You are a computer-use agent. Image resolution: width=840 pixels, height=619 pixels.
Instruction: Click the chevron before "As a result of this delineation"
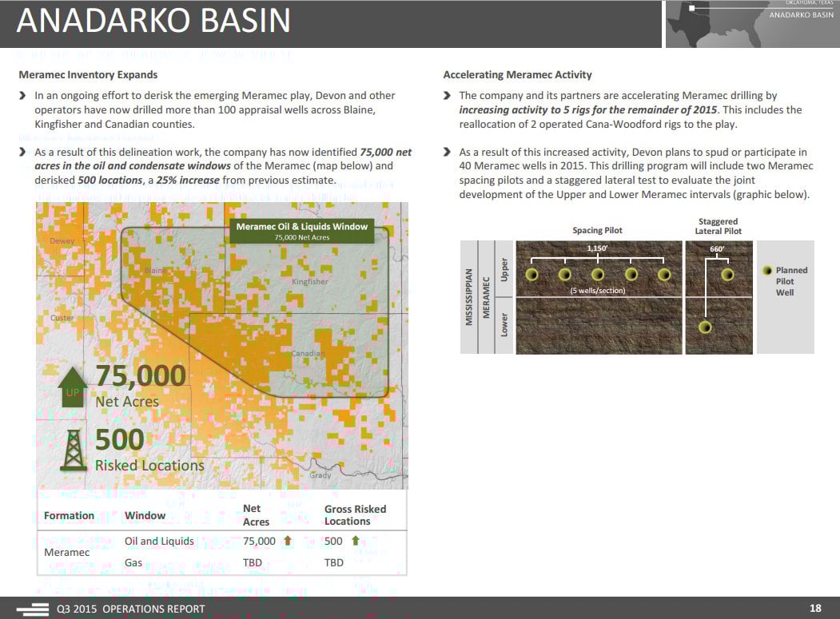click(x=22, y=152)
